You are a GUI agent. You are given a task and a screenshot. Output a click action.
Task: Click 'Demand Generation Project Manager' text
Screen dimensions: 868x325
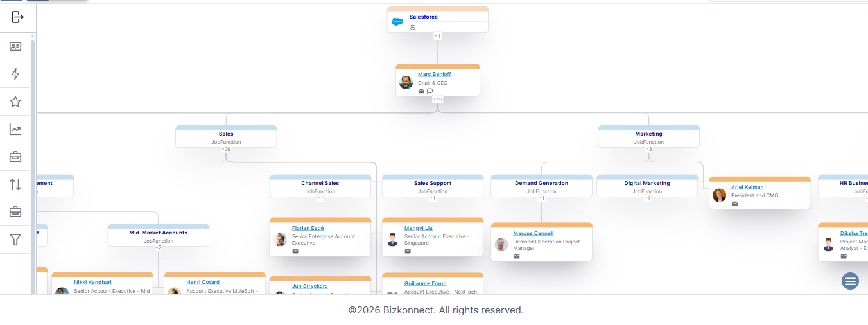tap(546, 245)
